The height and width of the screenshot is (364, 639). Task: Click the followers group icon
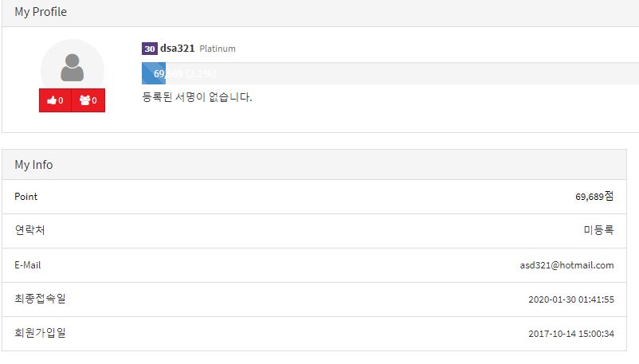click(84, 100)
